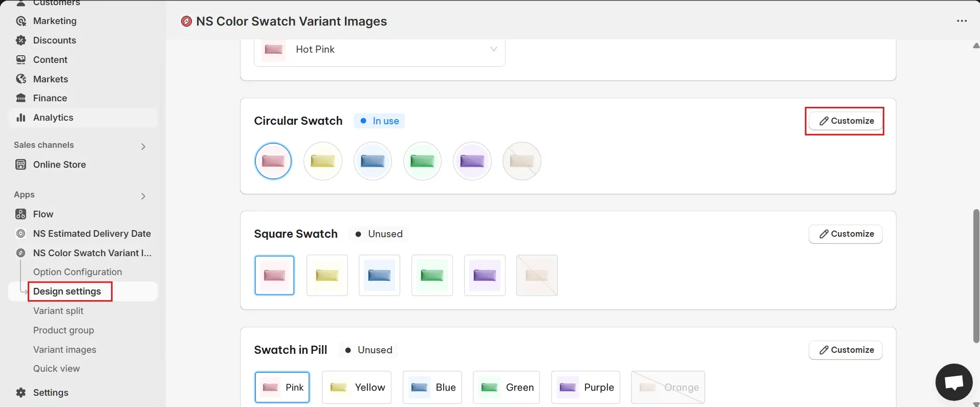Open the chat support bubble
Image resolution: width=980 pixels, height=407 pixels.
(x=953, y=382)
